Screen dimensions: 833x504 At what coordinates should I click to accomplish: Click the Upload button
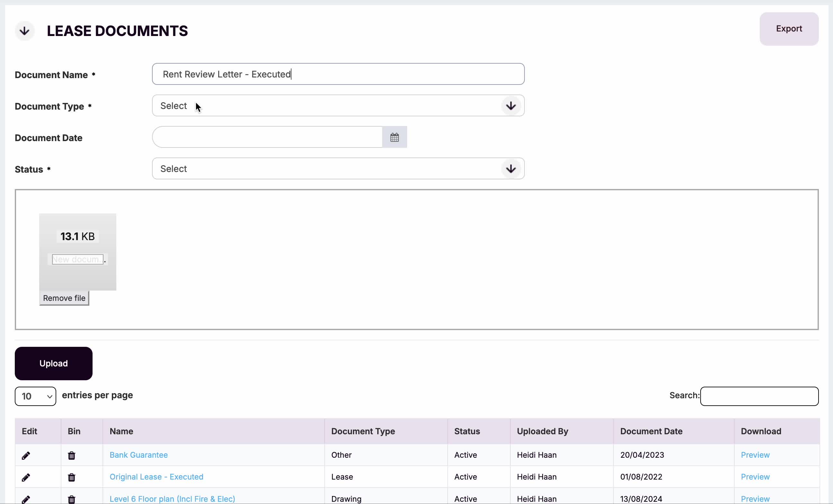[53, 364]
